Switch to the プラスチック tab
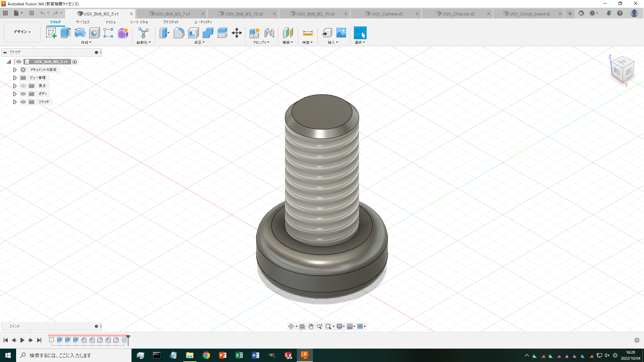This screenshot has width=644, height=362. (171, 22)
